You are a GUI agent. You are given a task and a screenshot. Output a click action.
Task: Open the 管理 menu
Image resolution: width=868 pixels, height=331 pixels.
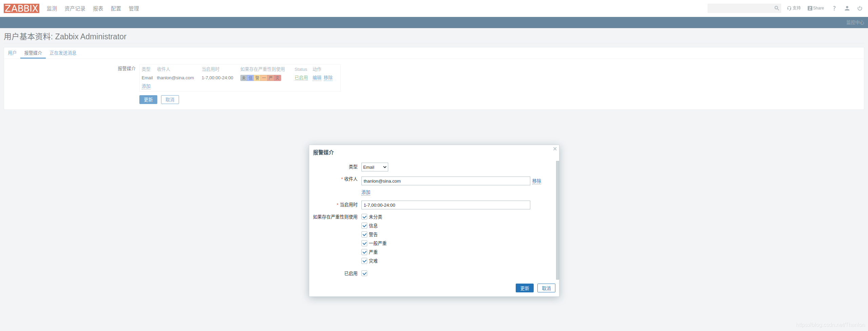click(134, 8)
